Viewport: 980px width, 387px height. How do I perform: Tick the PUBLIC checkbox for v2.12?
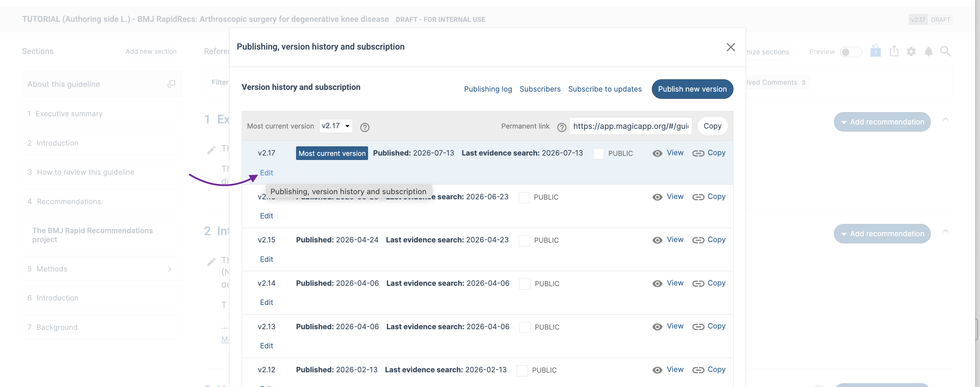point(522,371)
